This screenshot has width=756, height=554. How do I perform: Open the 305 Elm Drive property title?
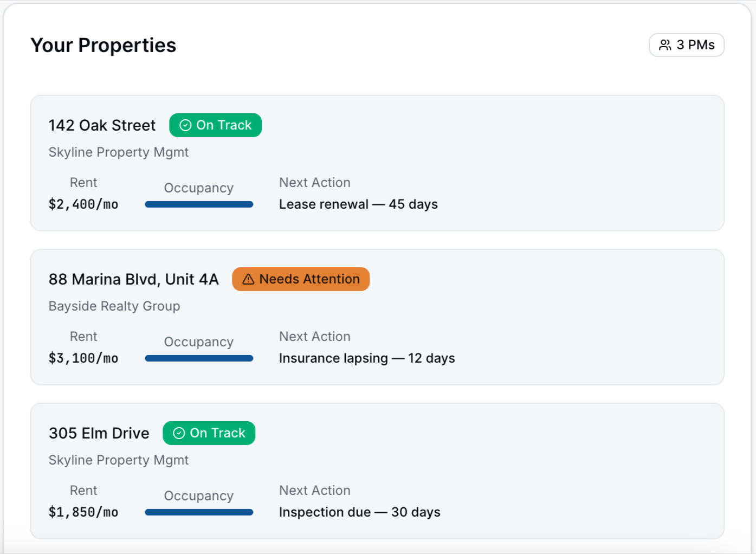(99, 433)
